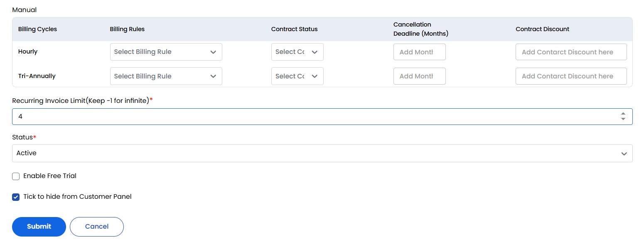Screen dimensions: 644x249
Task: Open the Status dropdown showing Active
Action: point(322,153)
